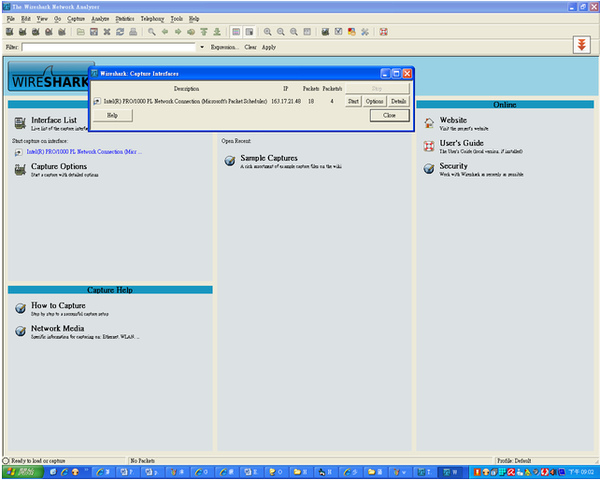
Task: Toggle the Colorize packet list icon
Action: tap(236, 32)
